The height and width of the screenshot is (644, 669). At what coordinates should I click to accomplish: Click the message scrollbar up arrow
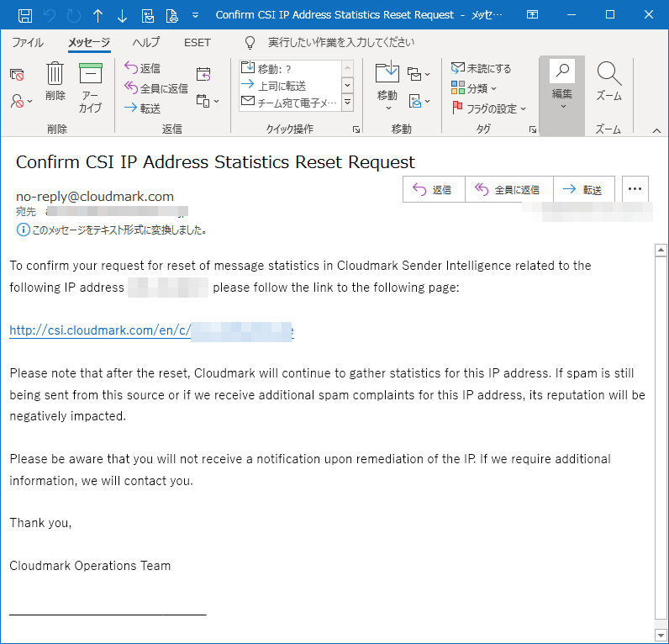tap(661, 251)
